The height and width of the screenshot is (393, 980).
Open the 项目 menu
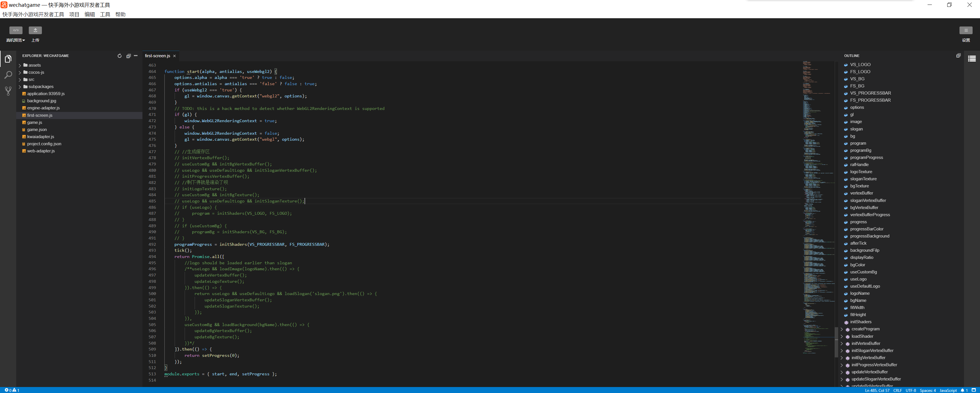point(74,15)
